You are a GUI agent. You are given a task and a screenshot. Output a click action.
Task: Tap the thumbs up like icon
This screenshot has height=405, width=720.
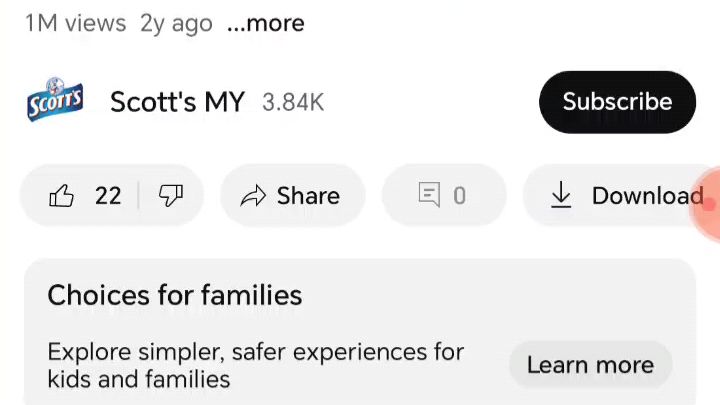[x=61, y=196]
